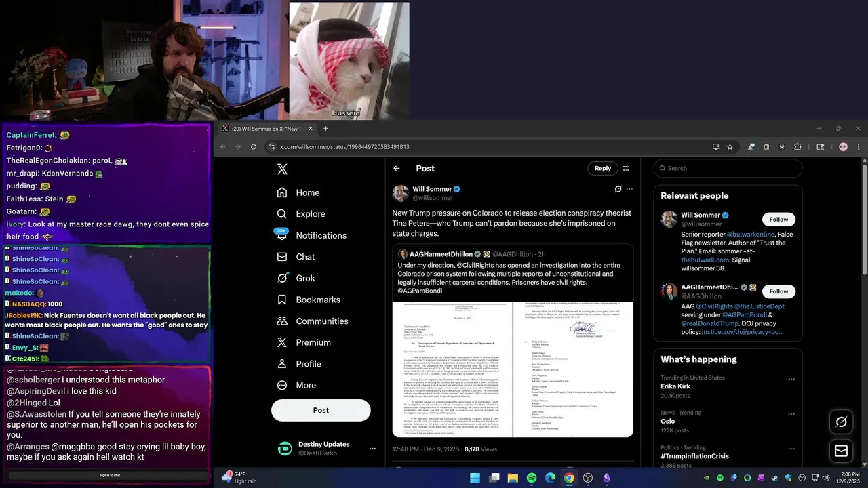Open the site information icon in address bar
868x488 pixels.
[271, 146]
